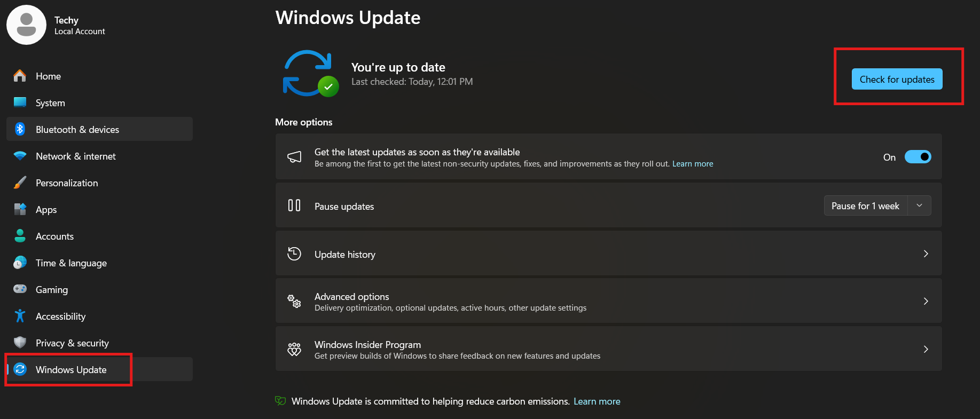
Task: Click the user profile avatar picture
Action: click(x=26, y=25)
